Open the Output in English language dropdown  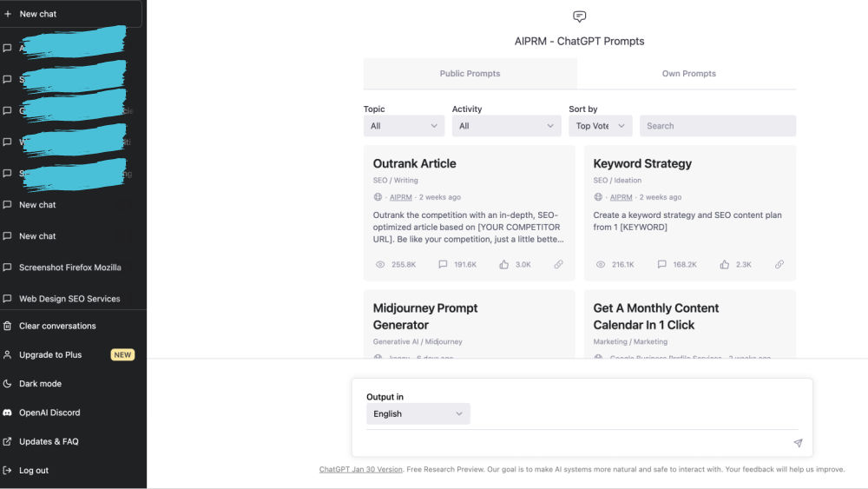tap(418, 413)
